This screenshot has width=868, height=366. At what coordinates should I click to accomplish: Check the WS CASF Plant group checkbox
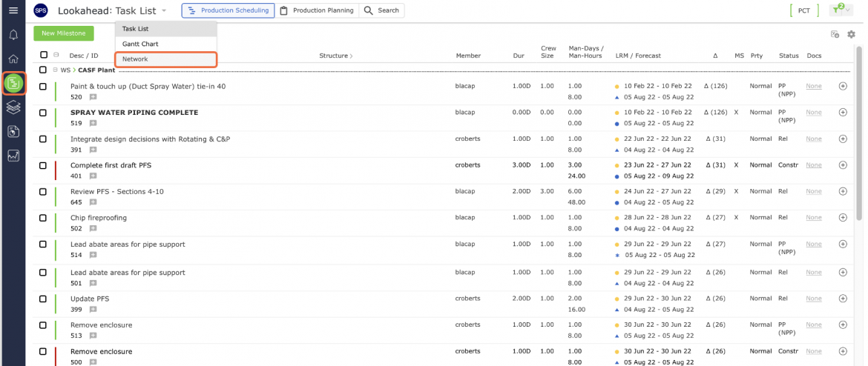[x=43, y=70]
